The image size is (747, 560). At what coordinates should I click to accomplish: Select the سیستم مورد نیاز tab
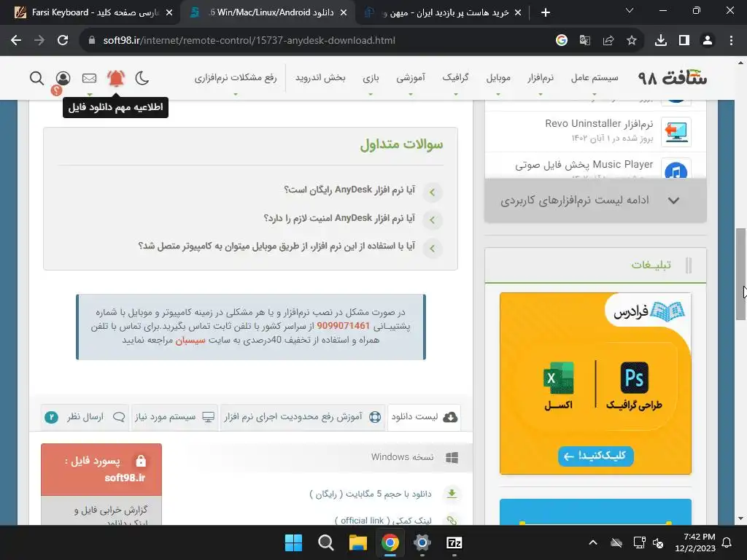pyautogui.click(x=174, y=417)
